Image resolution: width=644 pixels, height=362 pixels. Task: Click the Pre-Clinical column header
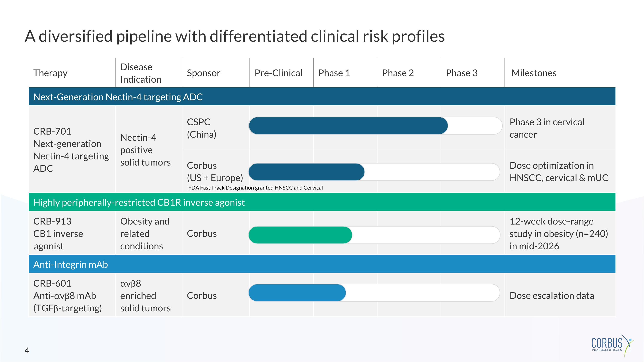[x=278, y=73]
